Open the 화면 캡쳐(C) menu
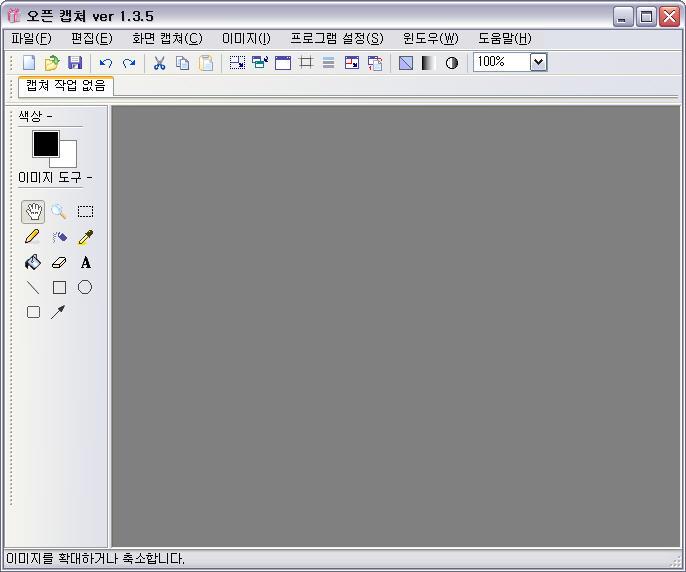Image resolution: width=686 pixels, height=572 pixels. 167,39
